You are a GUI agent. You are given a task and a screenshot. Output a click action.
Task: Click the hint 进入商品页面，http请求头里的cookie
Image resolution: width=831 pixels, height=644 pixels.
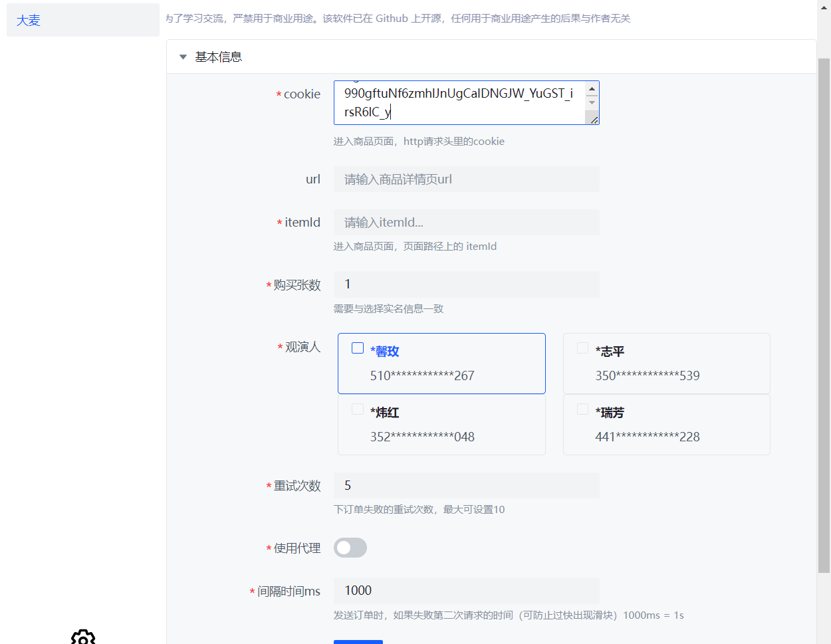(x=419, y=142)
